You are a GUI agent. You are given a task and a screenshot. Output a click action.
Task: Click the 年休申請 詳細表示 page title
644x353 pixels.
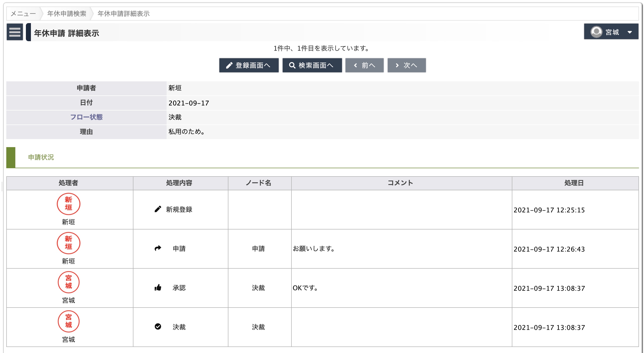coord(66,33)
